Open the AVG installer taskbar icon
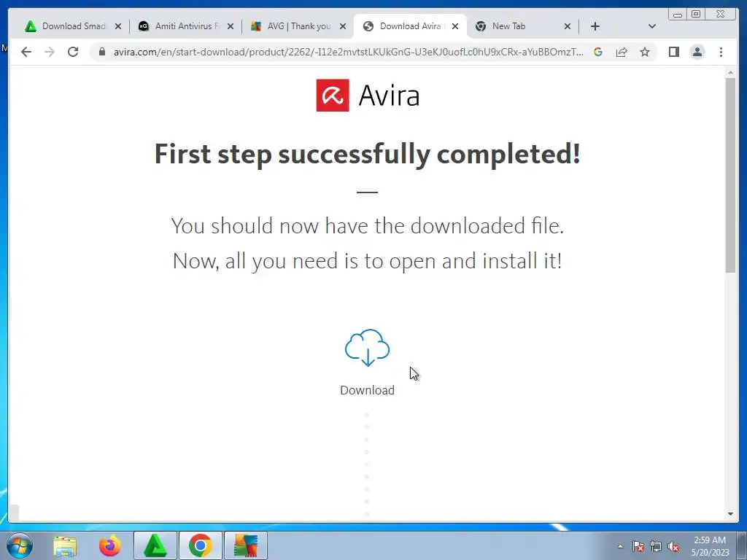The width and height of the screenshot is (747, 560). [x=246, y=545]
